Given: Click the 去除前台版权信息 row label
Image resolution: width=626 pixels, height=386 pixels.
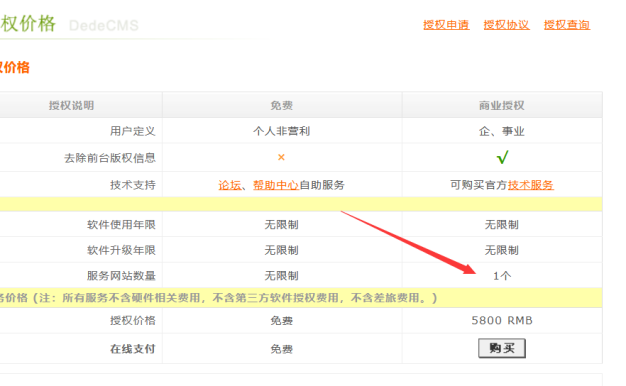Looking at the screenshot, I should pyautogui.click(x=110, y=158).
